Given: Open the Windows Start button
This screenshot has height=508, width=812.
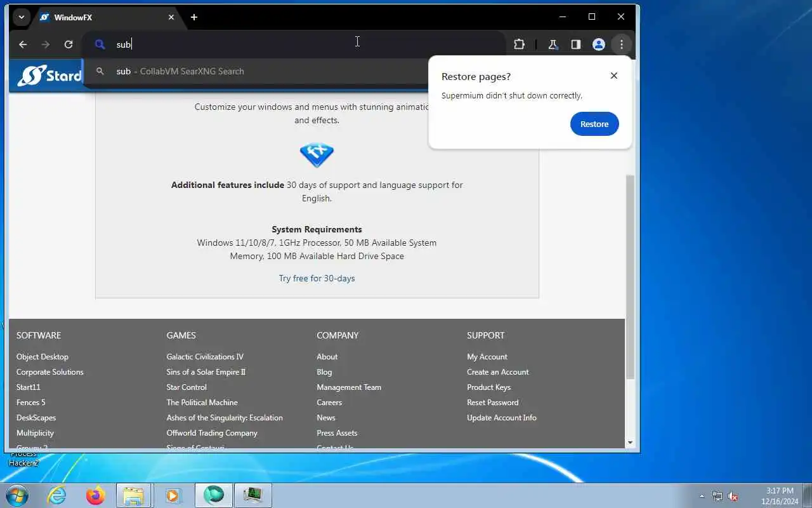Looking at the screenshot, I should point(17,495).
